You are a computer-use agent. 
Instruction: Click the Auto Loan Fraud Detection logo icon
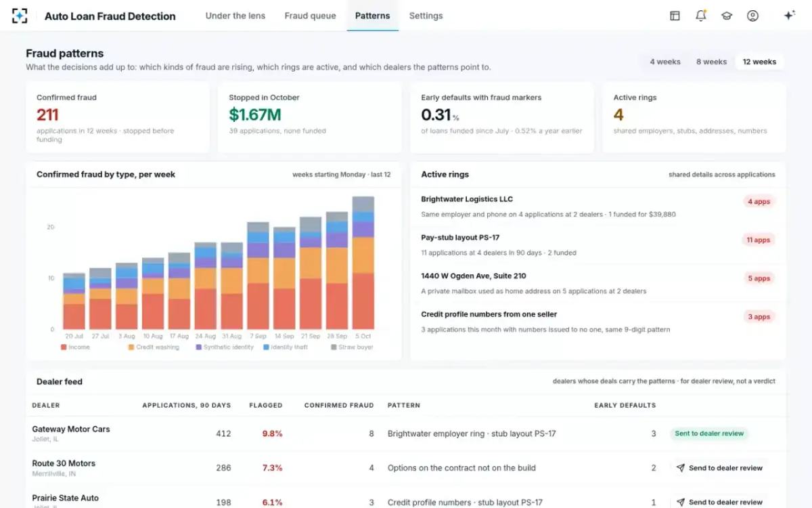[20, 16]
